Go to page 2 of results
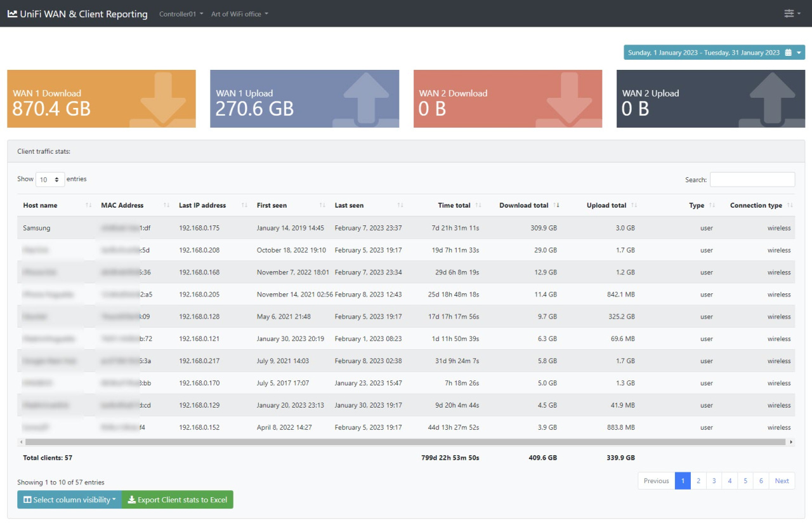The height and width of the screenshot is (527, 812). coord(698,481)
